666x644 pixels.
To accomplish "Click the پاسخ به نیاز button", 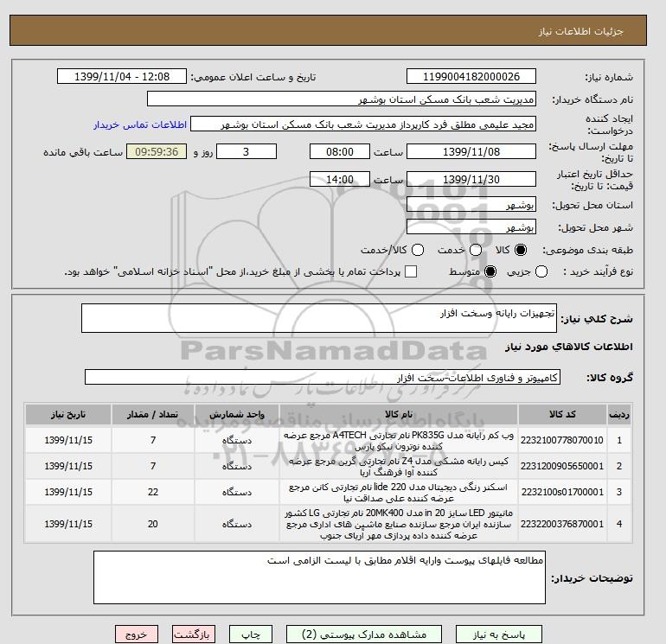I will (x=499, y=634).
